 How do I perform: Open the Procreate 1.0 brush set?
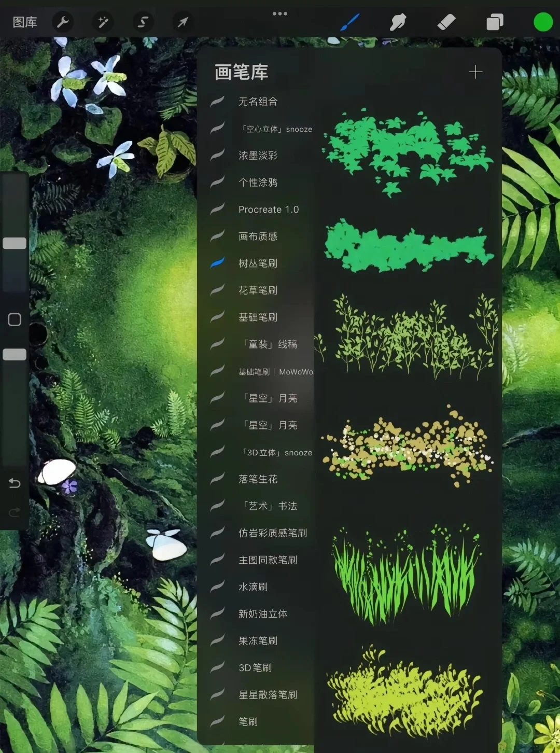coord(269,210)
